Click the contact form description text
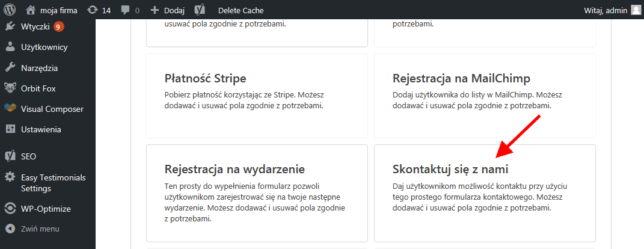The width and height of the screenshot is (644, 249). 480,197
